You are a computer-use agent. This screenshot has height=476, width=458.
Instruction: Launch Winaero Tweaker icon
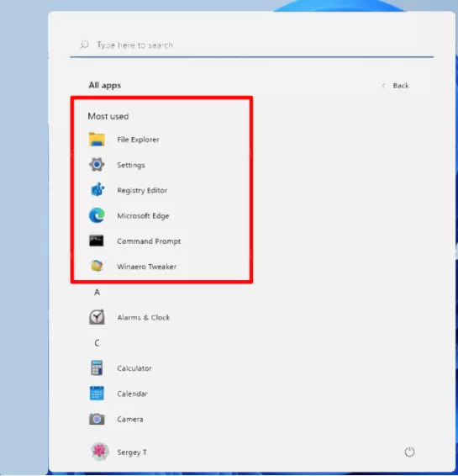pyautogui.click(x=97, y=267)
